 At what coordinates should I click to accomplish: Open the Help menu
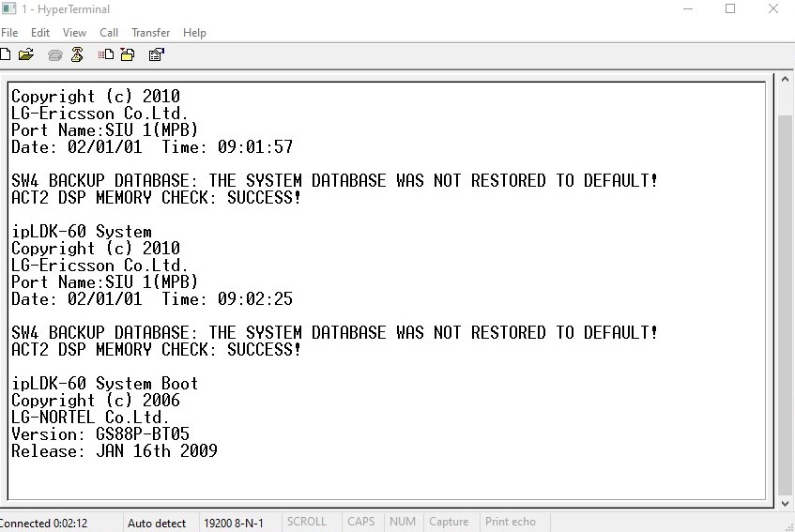tap(194, 33)
